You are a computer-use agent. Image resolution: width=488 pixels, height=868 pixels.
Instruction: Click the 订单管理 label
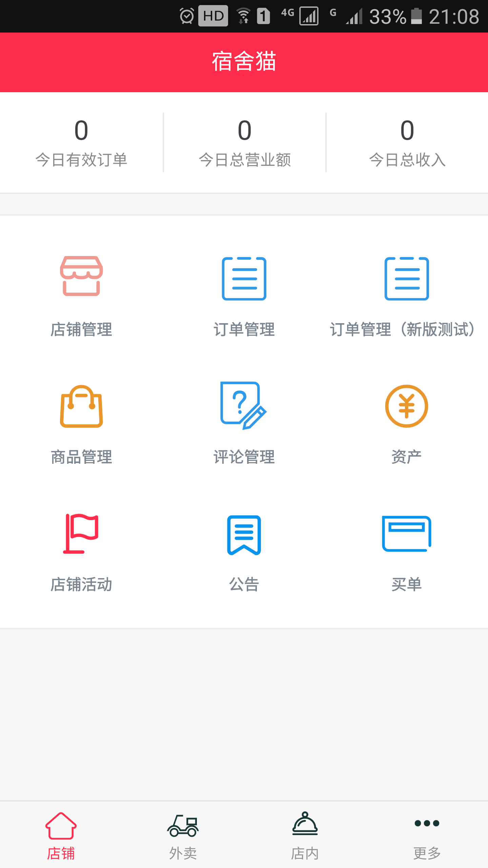pyautogui.click(x=244, y=330)
